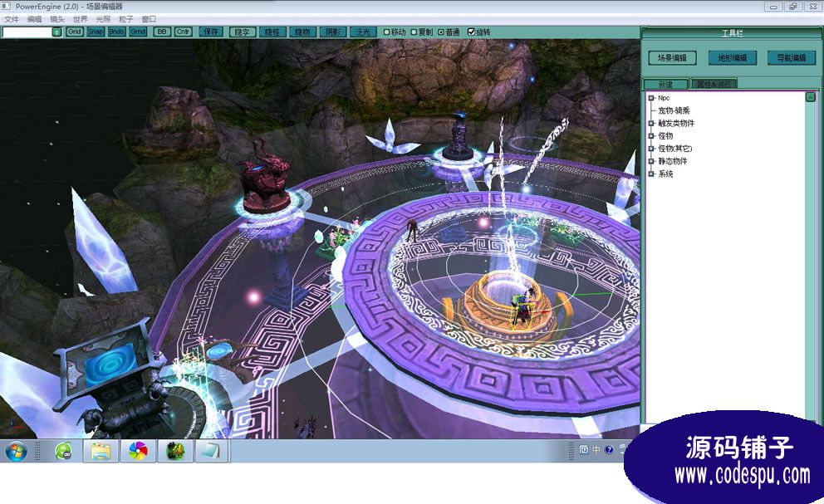Click the small green icon beside the input box
Screen dimensions: 824x504
56,32
